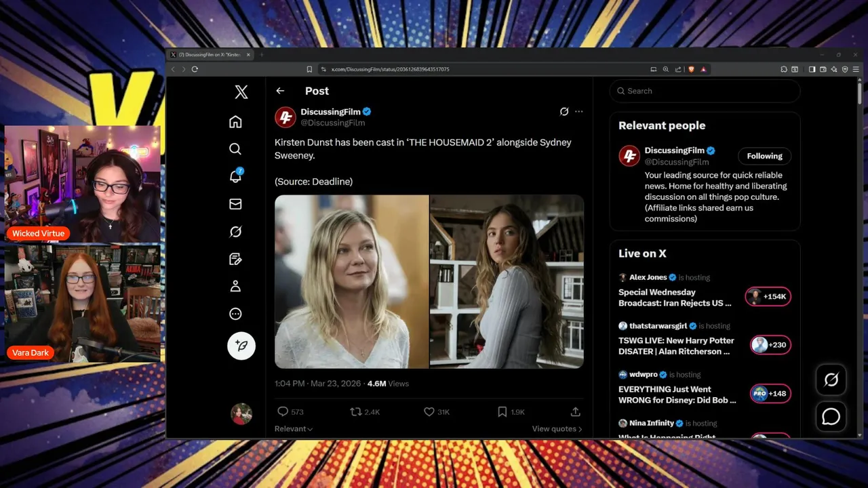Click Vara Dark webcam feed

pyautogui.click(x=83, y=303)
